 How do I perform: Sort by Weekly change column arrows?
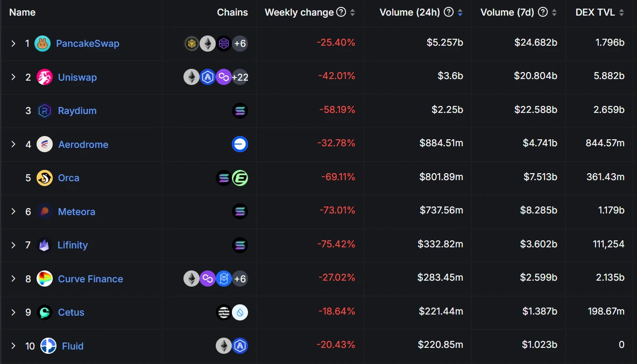[x=352, y=12]
